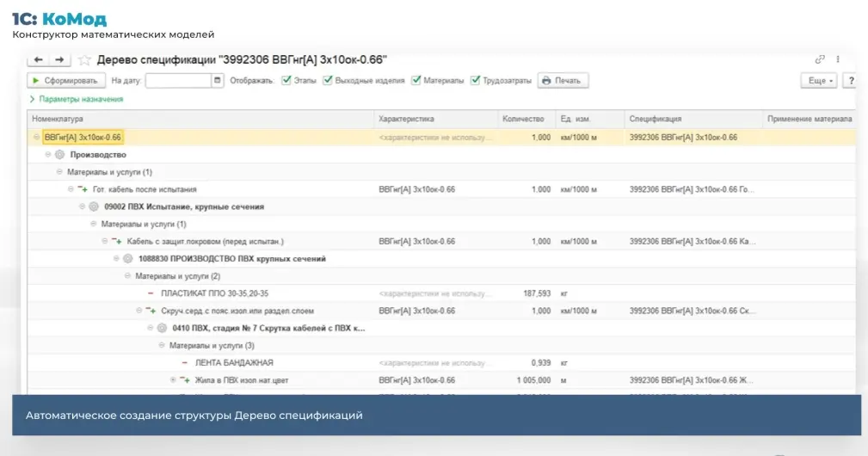Uncheck the Этапы checkbox
Screen dimensions: 868x456
pyautogui.click(x=286, y=80)
